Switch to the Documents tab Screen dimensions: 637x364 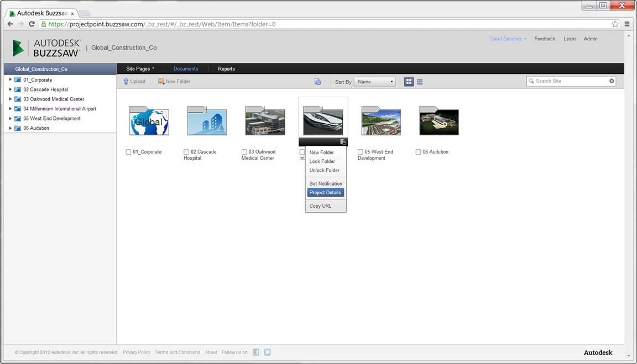coord(186,68)
